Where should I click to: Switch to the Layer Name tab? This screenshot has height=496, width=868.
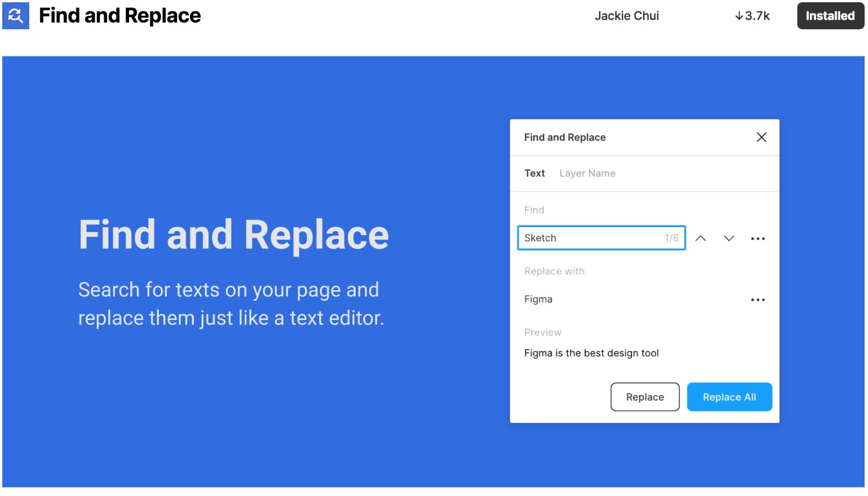coord(587,173)
